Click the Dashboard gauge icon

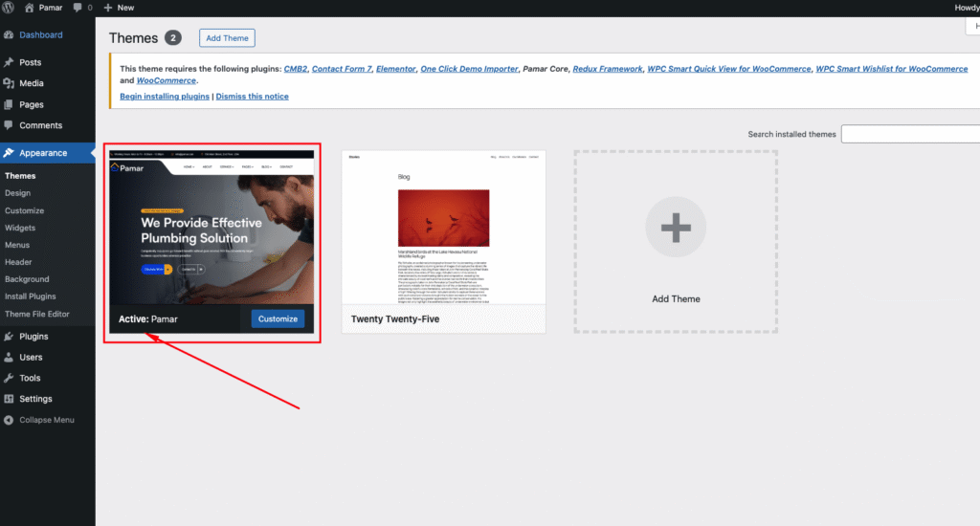[x=9, y=35]
